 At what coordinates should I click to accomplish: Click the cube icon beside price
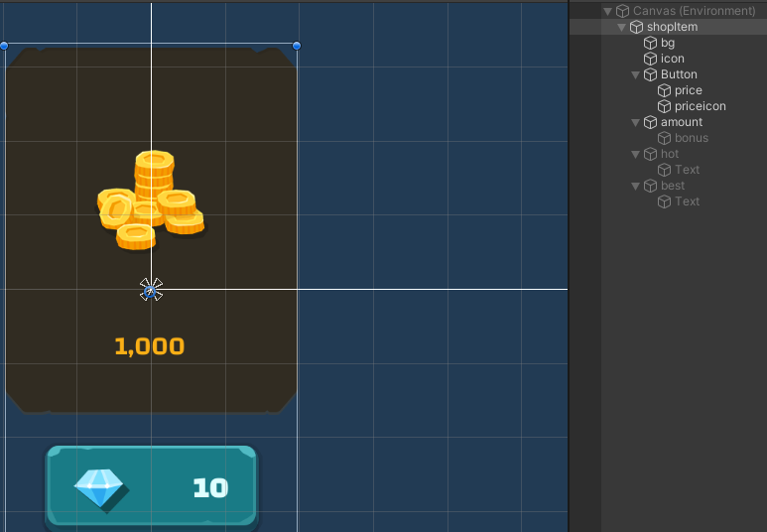(664, 90)
